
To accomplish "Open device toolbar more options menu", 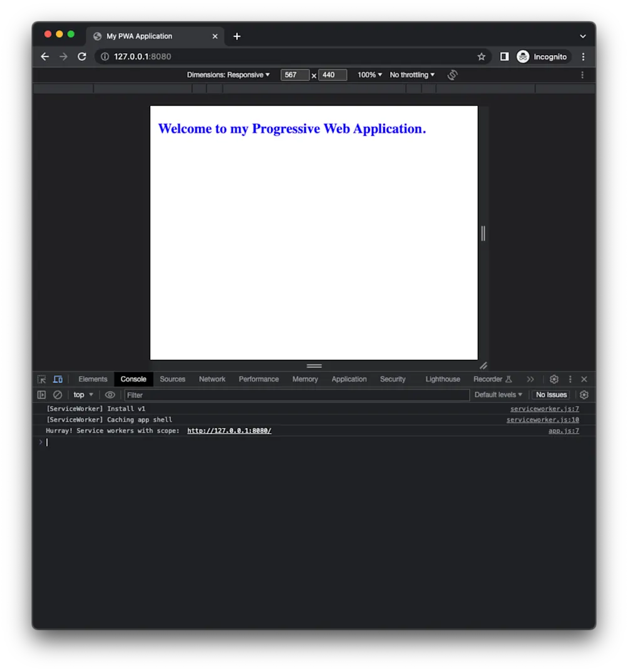I will pos(582,75).
